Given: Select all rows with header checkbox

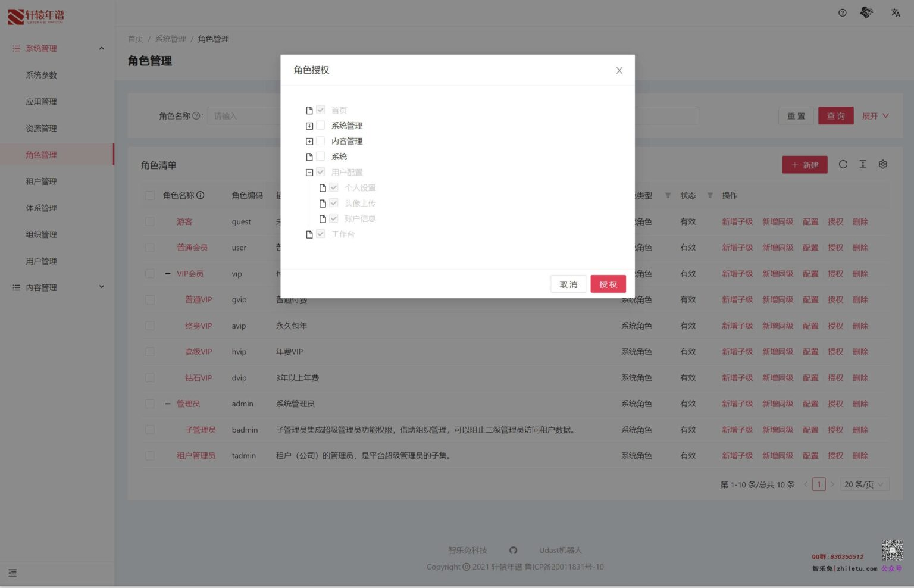Looking at the screenshot, I should tap(150, 195).
